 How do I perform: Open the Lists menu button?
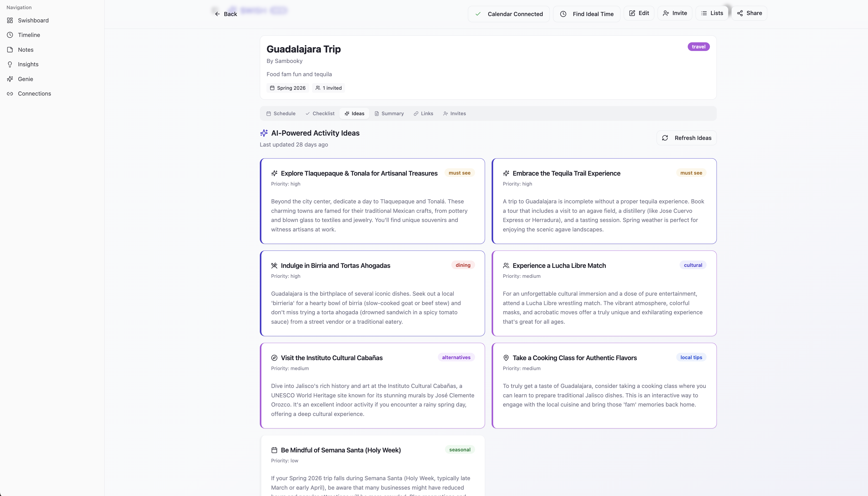(712, 13)
